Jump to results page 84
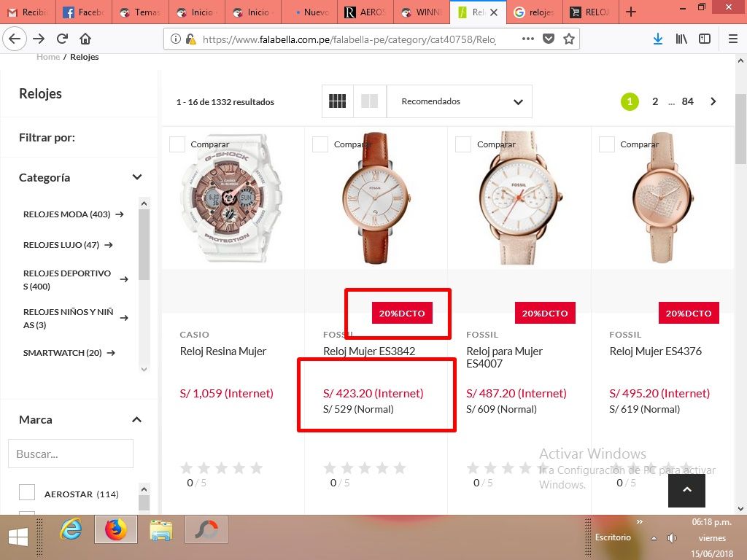747x560 pixels. click(x=687, y=101)
